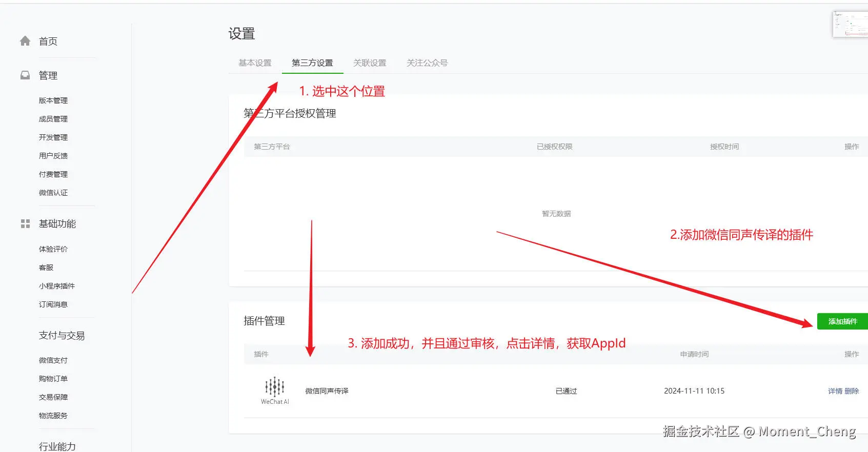868x452 pixels.
Task: Open the 行业能力 section
Action: [57, 446]
